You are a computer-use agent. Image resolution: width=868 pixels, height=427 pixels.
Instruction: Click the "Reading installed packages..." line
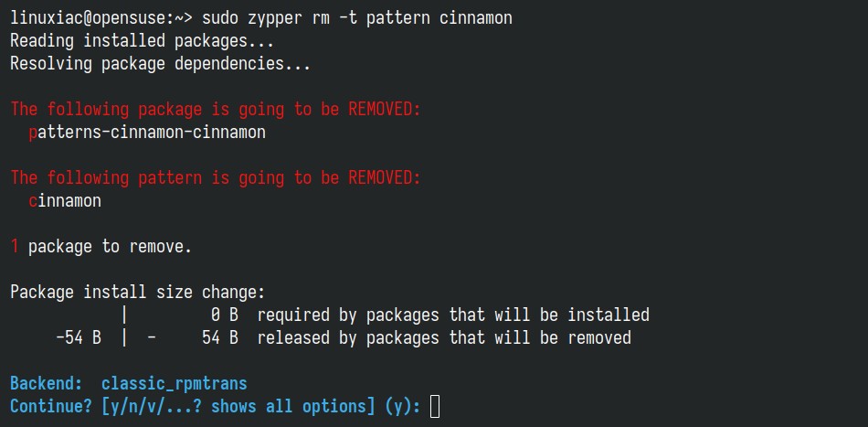(x=142, y=41)
